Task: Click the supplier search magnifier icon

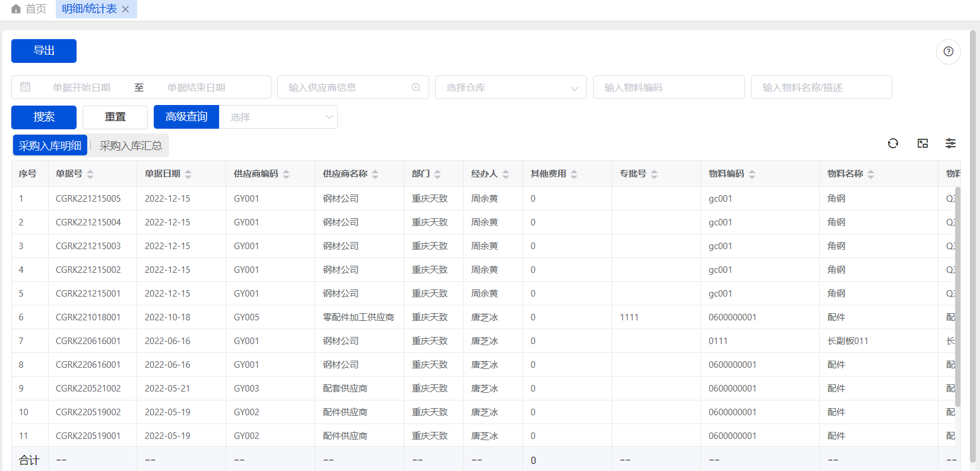Action: [416, 87]
